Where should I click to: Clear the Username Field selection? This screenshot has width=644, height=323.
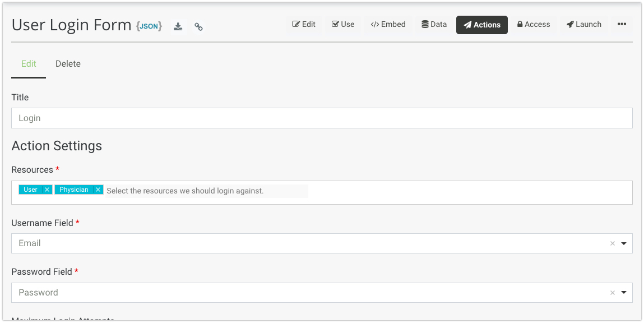[612, 243]
